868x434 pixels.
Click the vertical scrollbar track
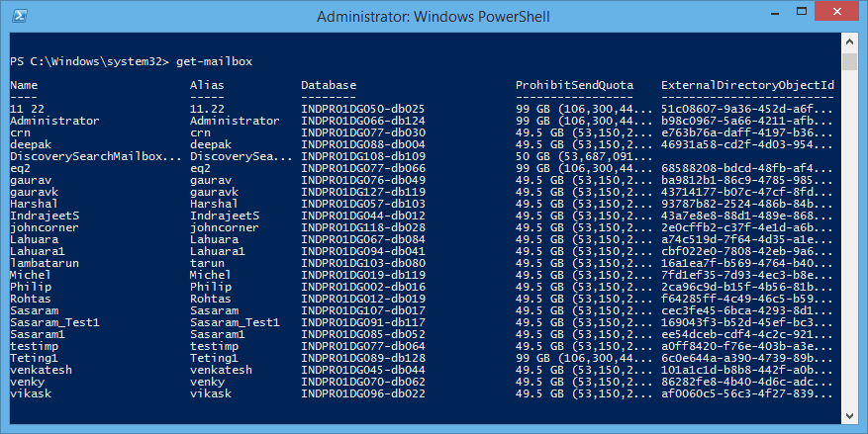(850, 247)
